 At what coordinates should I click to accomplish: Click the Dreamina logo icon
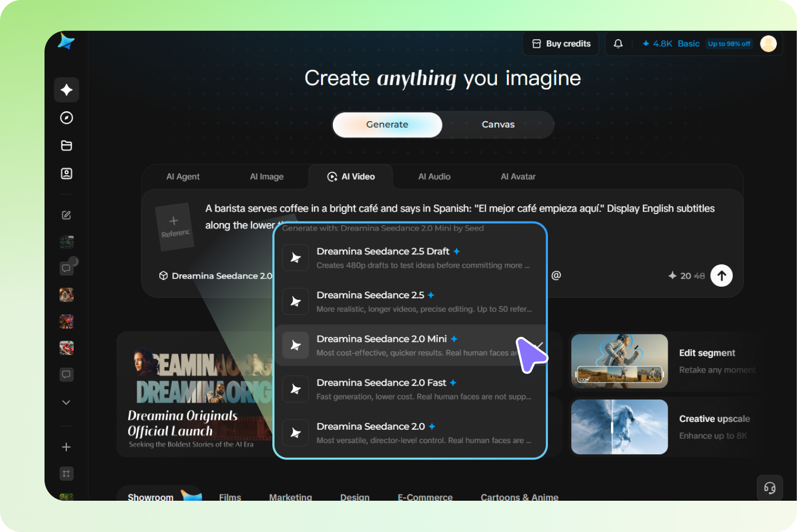point(66,41)
